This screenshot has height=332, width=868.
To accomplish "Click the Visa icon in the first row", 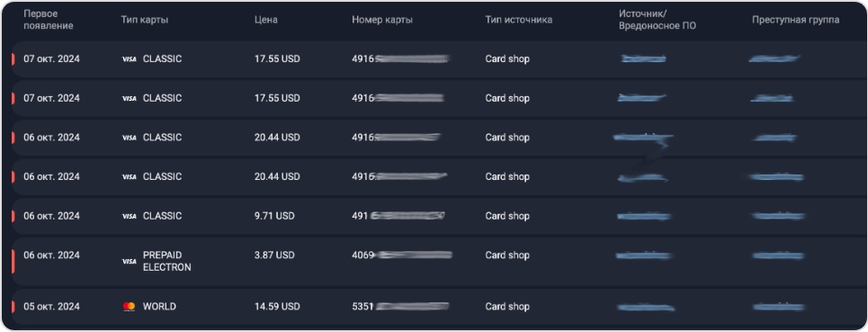I will 129,59.
